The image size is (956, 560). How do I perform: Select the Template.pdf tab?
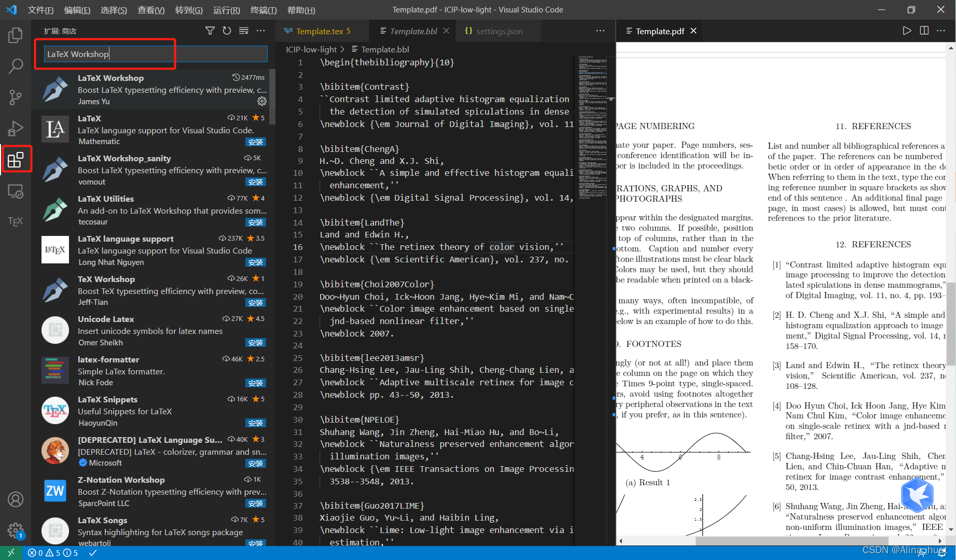660,31
